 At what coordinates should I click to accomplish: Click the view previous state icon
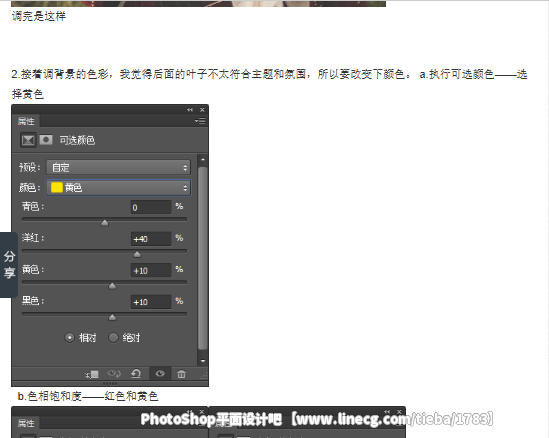(x=114, y=374)
